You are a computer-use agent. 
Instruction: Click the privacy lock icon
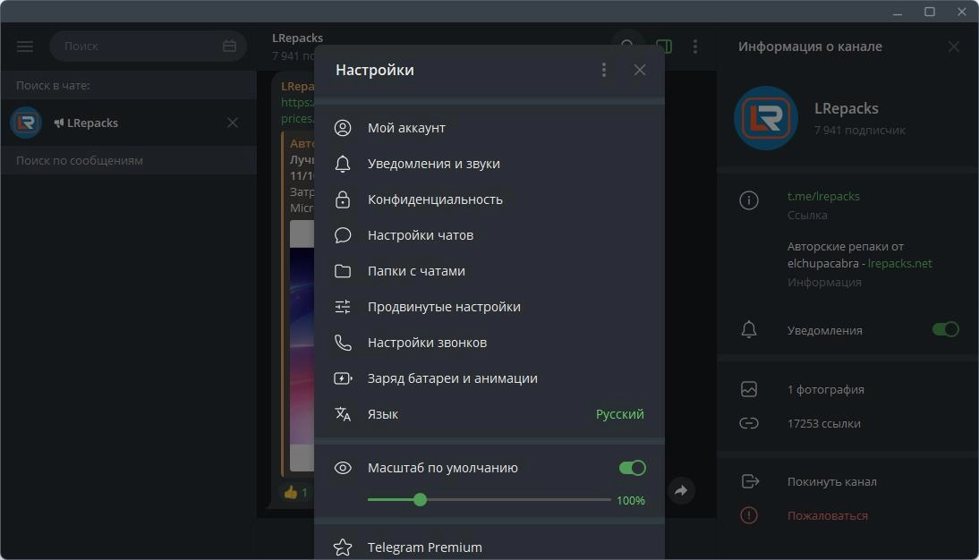(x=343, y=199)
